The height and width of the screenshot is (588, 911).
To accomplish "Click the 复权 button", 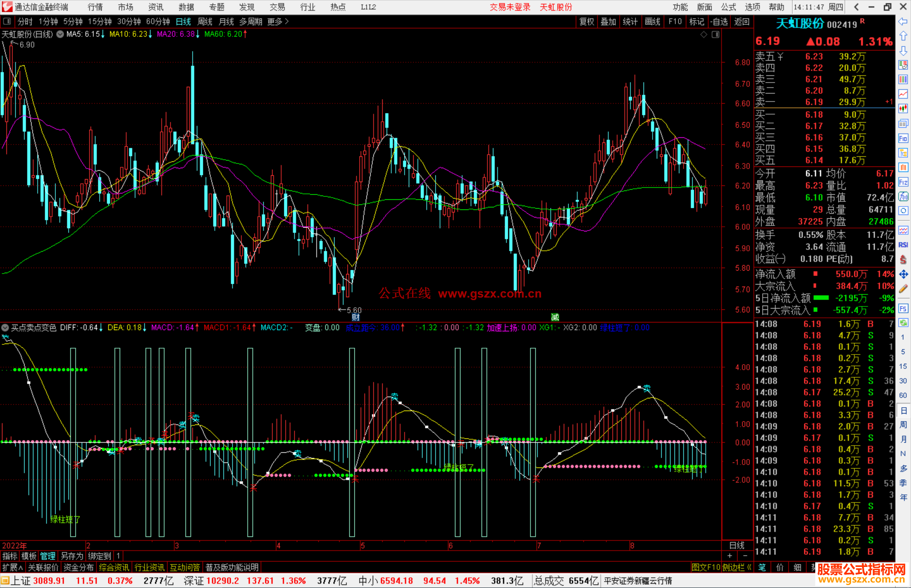I will pos(587,21).
